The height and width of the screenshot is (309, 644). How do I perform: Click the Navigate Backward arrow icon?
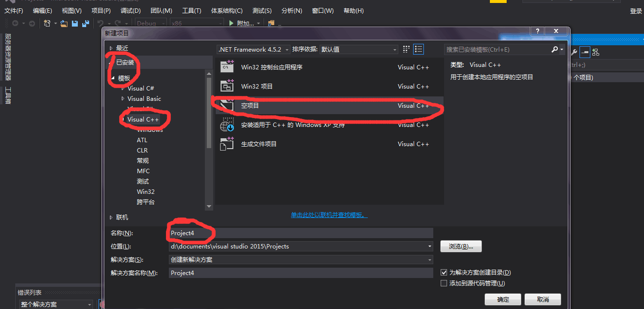(15, 23)
